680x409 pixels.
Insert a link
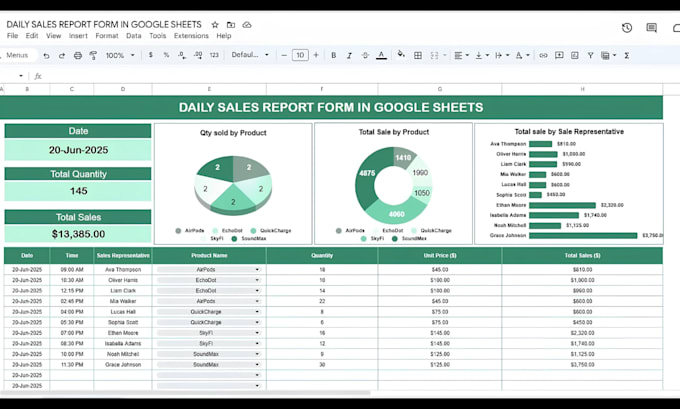coord(543,55)
